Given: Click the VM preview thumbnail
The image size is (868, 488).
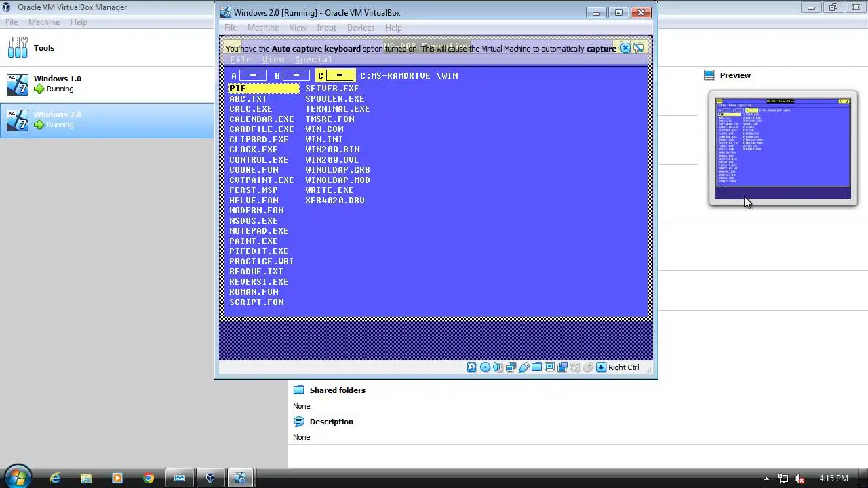Looking at the screenshot, I should click(783, 148).
